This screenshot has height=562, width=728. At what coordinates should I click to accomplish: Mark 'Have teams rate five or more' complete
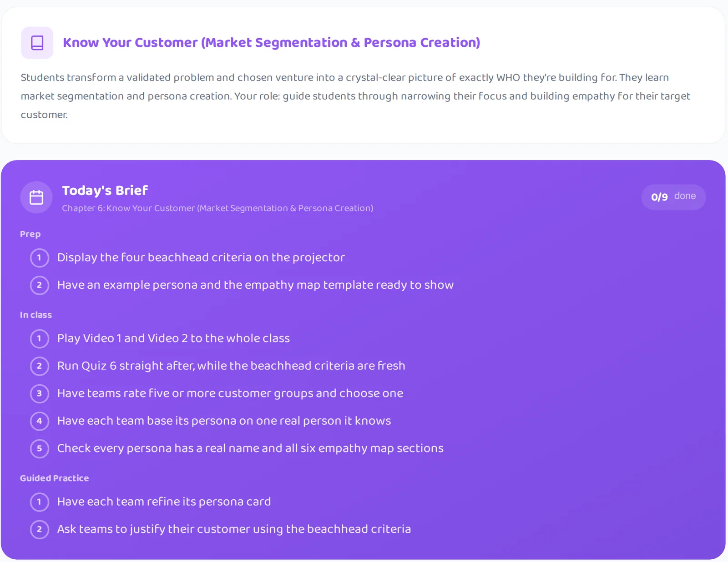[40, 394]
